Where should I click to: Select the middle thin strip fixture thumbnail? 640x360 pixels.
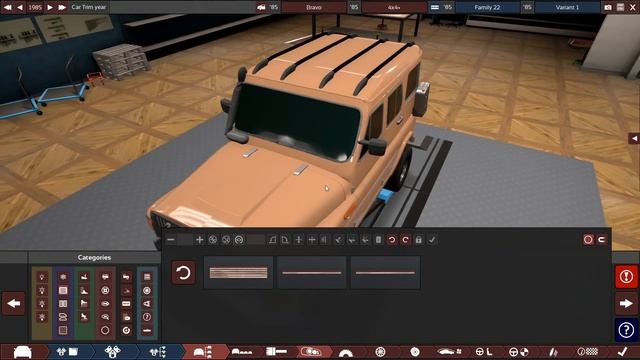(312, 273)
